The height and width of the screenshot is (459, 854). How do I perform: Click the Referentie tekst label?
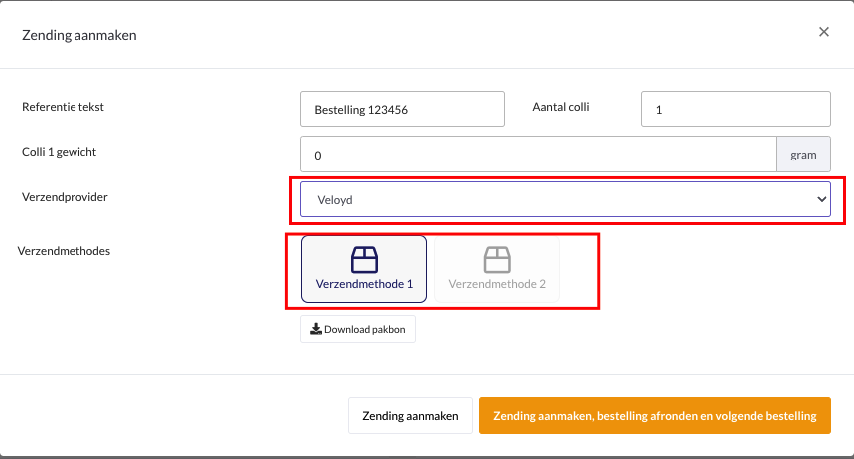63,107
